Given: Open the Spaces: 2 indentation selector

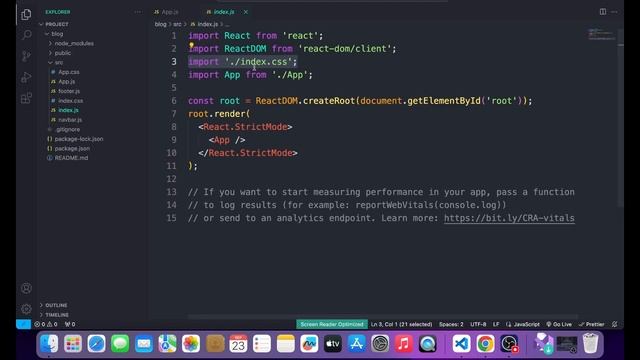Looking at the screenshot, I should [x=451, y=324].
